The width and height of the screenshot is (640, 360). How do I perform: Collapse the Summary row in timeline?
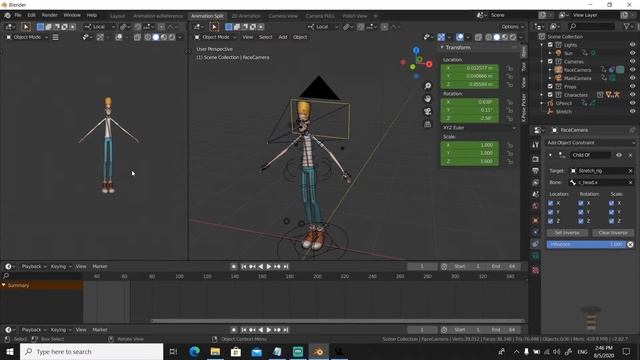click(x=4, y=285)
